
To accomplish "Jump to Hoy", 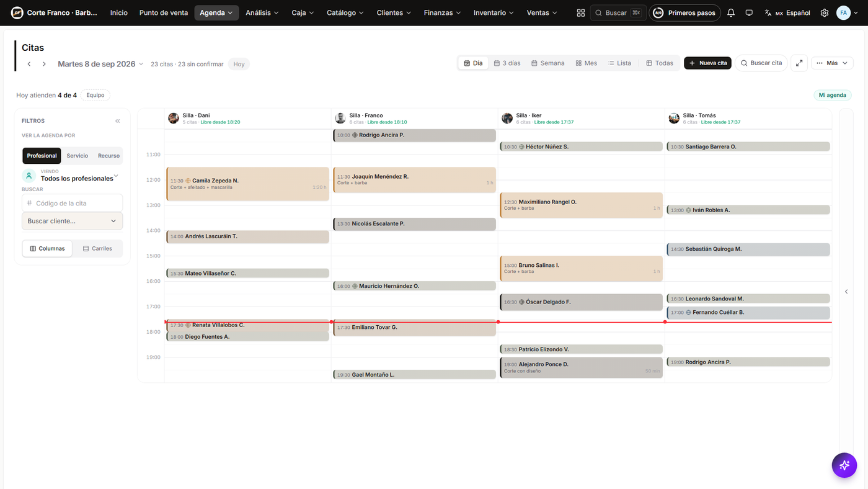I will click(239, 64).
